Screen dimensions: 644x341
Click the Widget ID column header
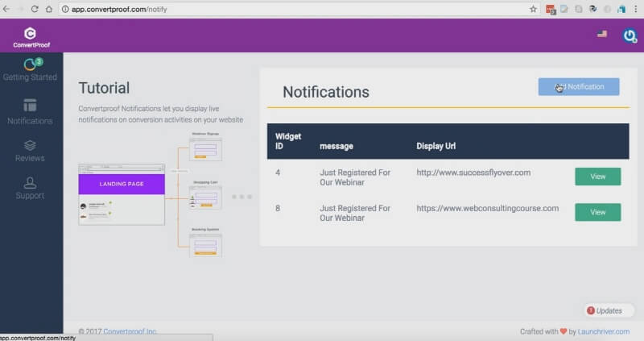tap(288, 141)
